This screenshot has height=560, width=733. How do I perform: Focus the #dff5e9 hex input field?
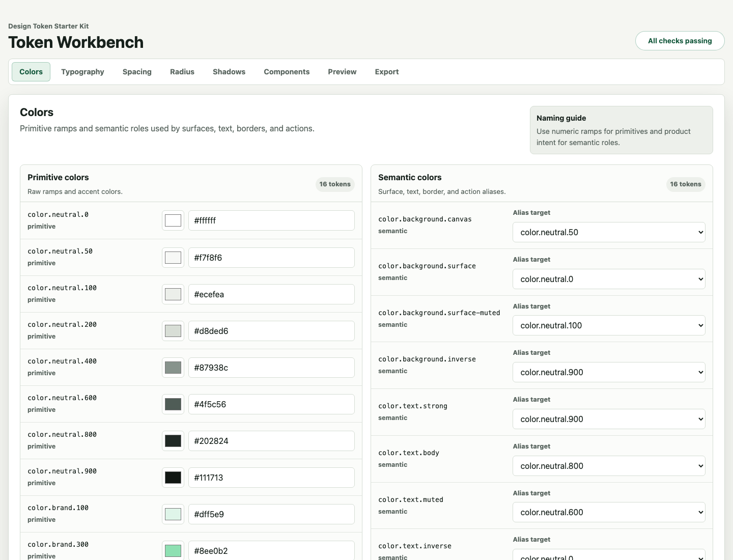pyautogui.click(x=271, y=514)
